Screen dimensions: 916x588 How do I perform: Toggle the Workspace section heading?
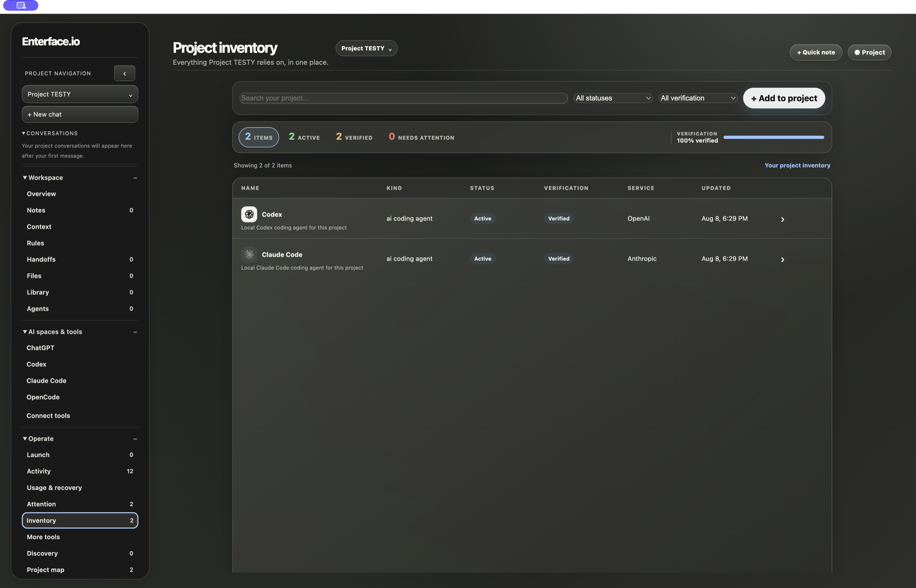click(45, 178)
